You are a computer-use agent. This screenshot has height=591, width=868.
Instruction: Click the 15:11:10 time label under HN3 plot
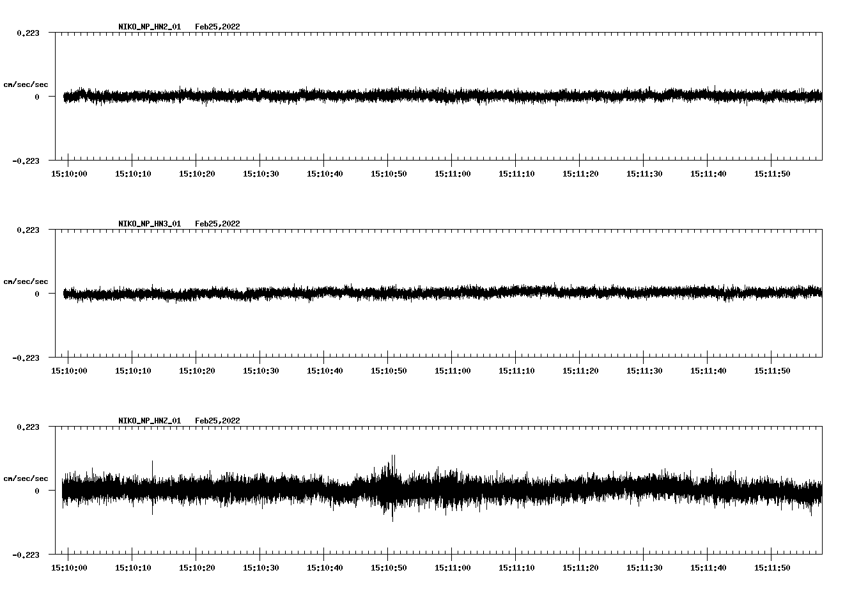pos(516,371)
